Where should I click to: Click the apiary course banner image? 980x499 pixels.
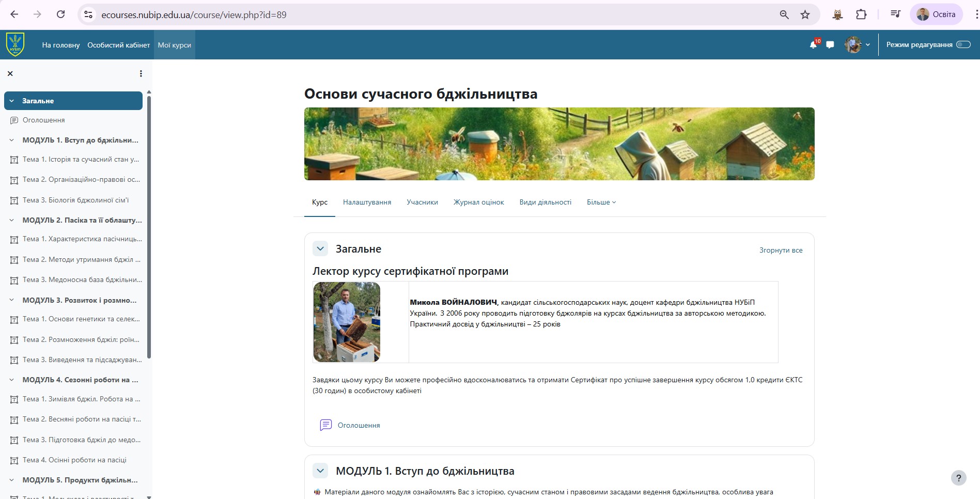click(x=559, y=144)
